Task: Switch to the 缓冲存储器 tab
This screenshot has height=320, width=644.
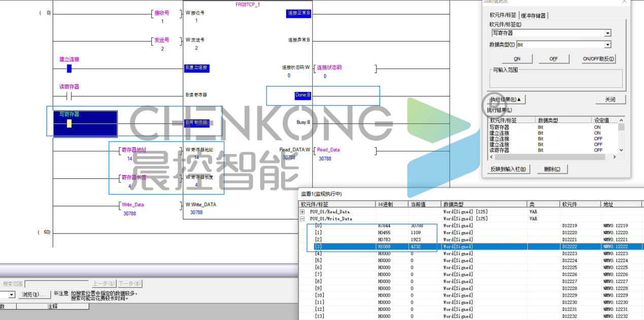Action: pos(533,16)
